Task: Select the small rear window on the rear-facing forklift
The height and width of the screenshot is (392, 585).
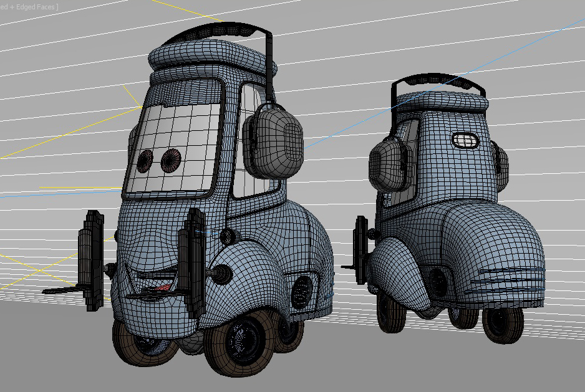Action: pyautogui.click(x=465, y=140)
